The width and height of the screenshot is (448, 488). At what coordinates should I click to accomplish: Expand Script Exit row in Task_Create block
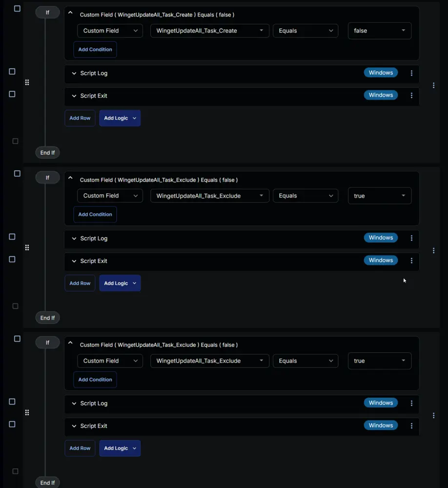74,96
